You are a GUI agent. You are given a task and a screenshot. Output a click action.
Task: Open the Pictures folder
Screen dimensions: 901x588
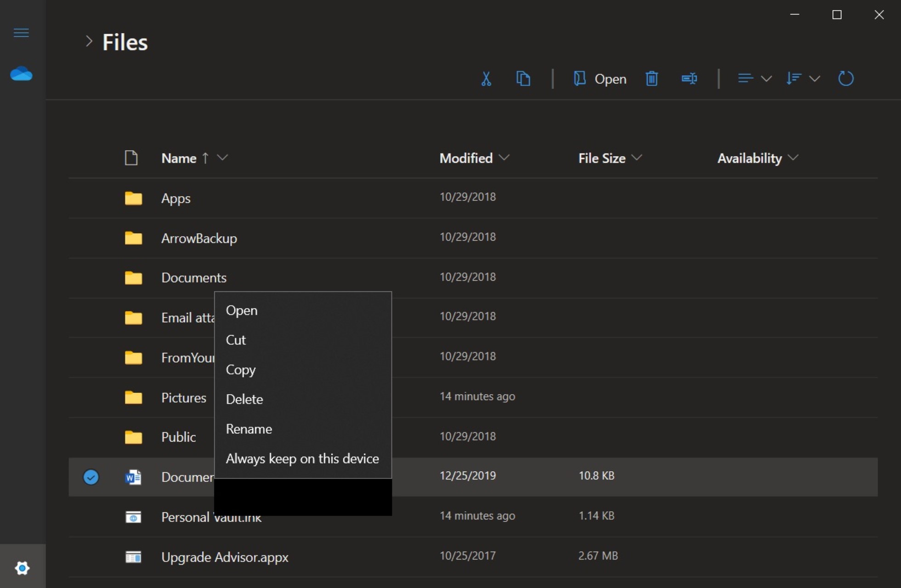click(x=183, y=396)
